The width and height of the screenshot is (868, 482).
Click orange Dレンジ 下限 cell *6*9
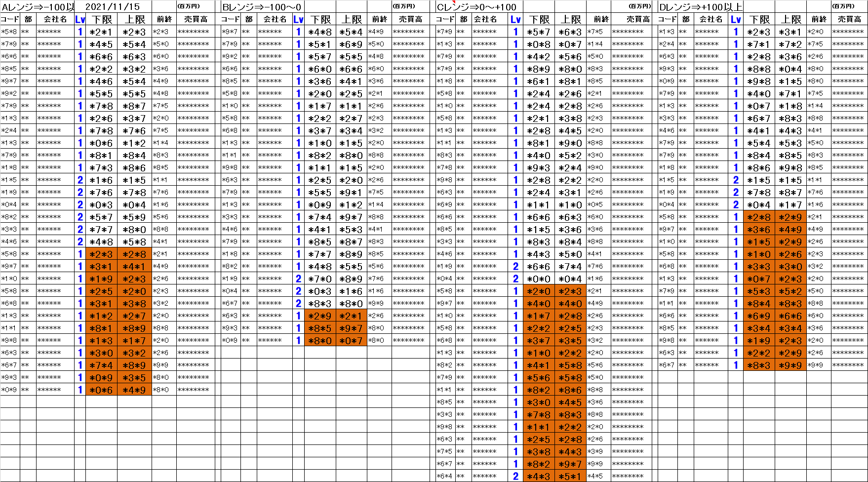pyautogui.click(x=759, y=316)
